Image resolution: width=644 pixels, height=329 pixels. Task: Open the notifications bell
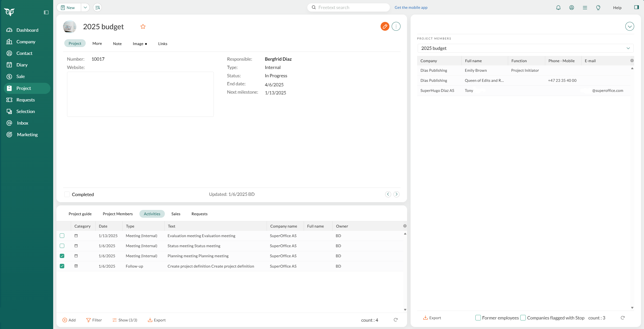tap(558, 8)
